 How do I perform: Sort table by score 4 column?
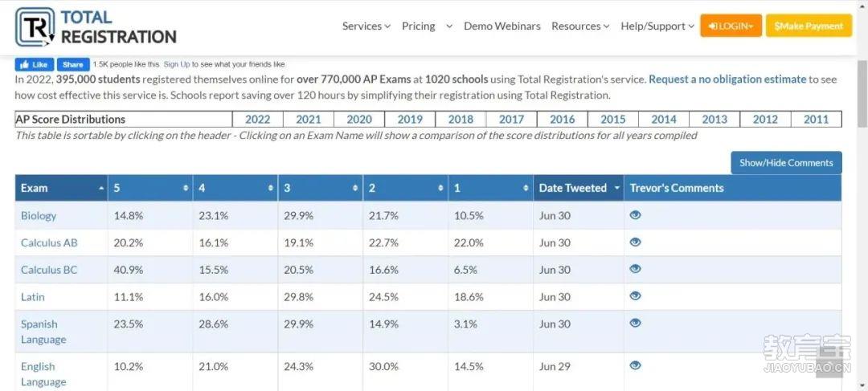coord(235,188)
